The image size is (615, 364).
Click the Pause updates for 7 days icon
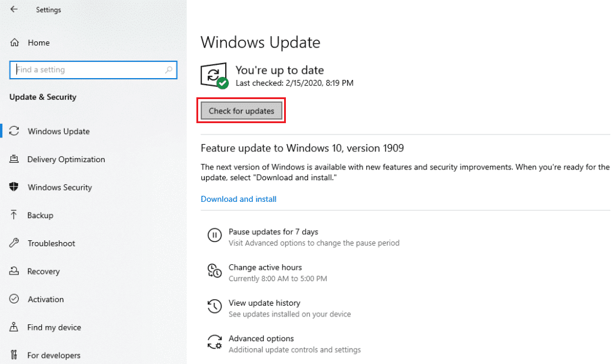click(x=214, y=235)
